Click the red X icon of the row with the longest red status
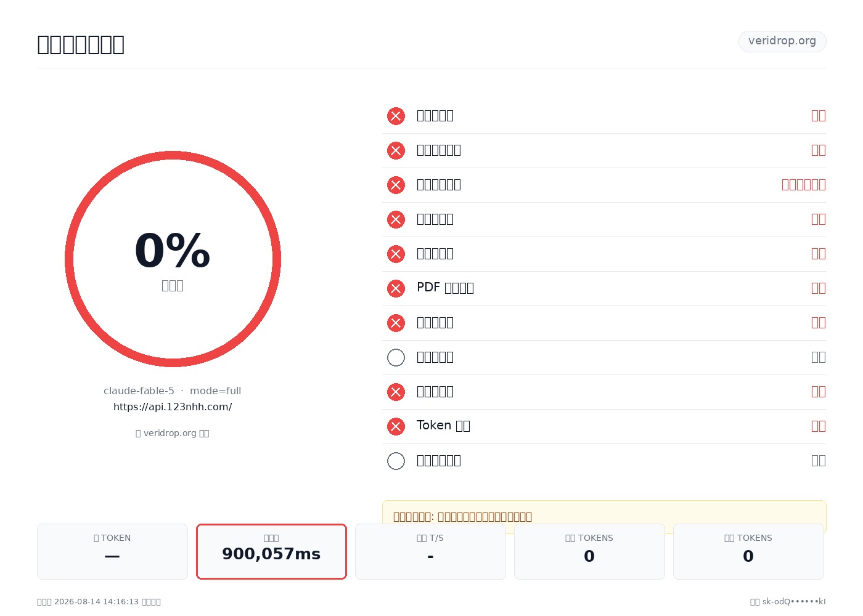Image resolution: width=863 pixels, height=616 pixels. [x=396, y=185]
